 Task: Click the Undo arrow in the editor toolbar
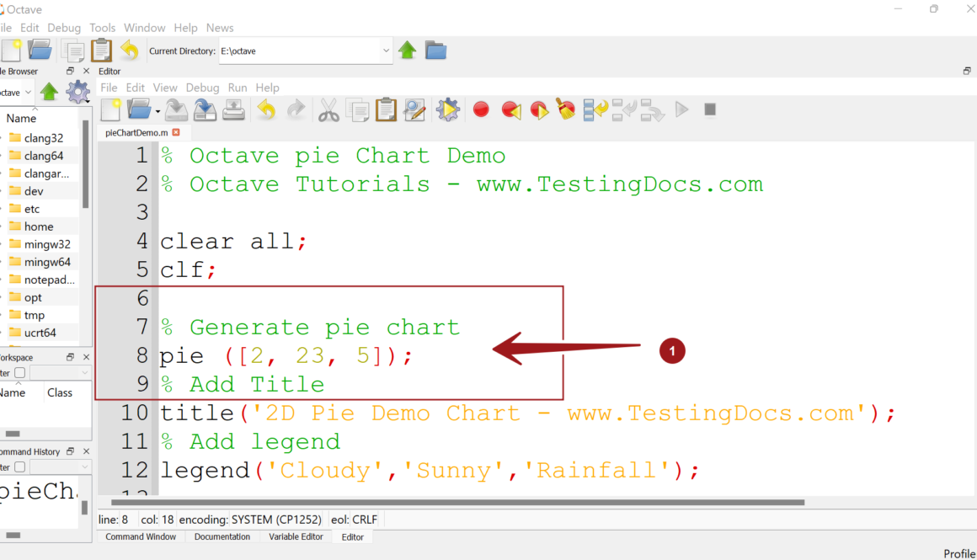267,109
